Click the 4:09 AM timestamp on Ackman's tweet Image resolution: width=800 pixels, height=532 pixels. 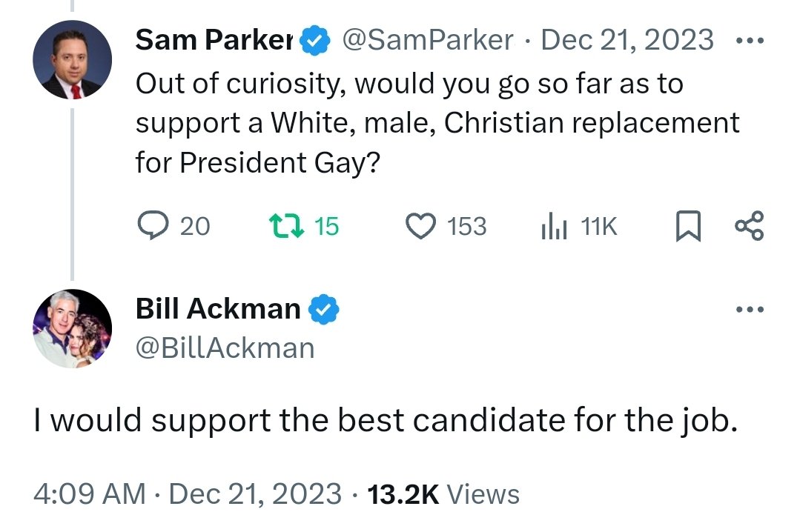(89, 493)
